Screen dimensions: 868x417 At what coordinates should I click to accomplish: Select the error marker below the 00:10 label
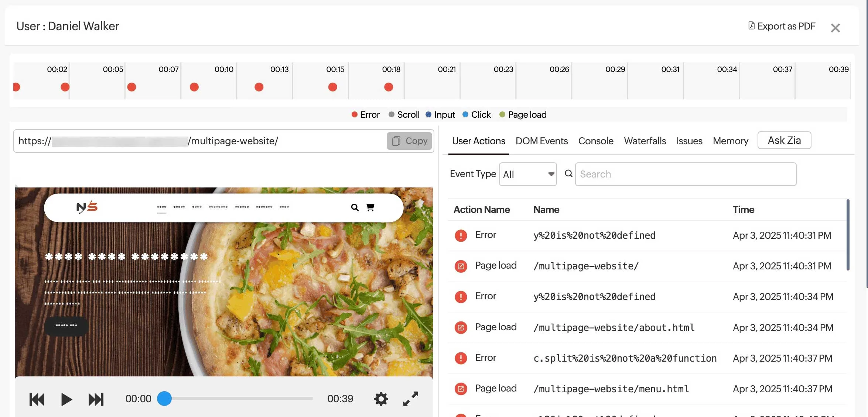point(194,87)
